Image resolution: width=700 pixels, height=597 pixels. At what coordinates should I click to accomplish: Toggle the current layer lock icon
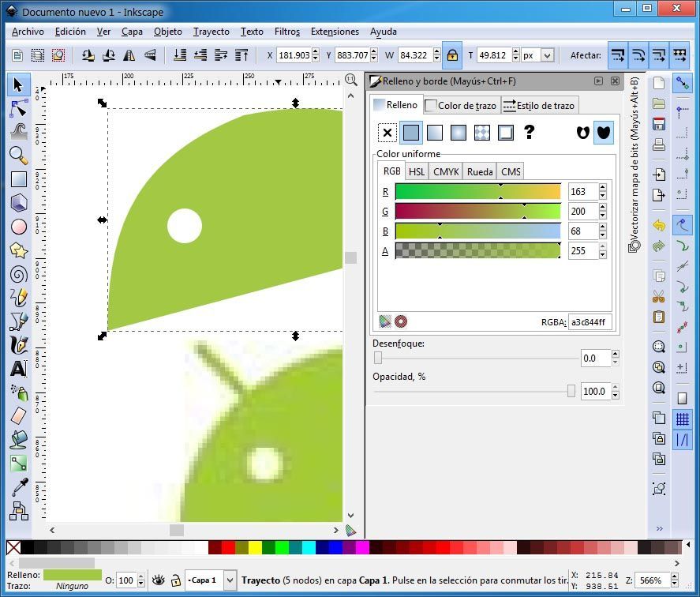click(x=176, y=580)
